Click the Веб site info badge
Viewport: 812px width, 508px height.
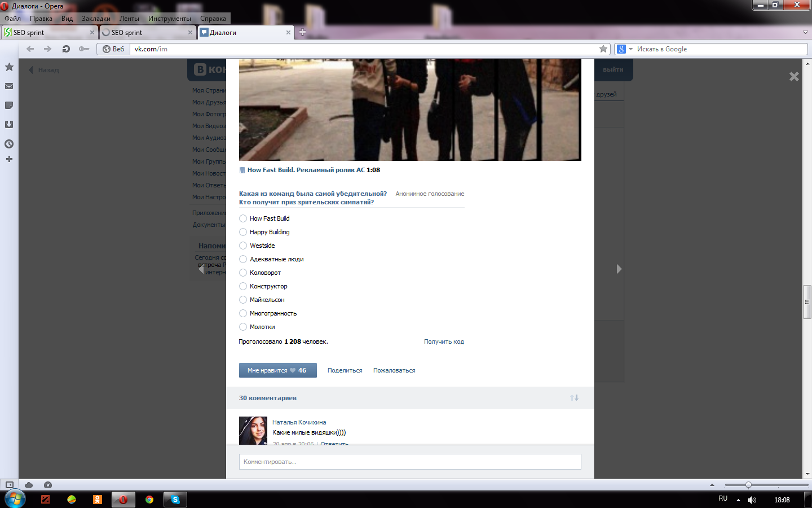(113, 49)
